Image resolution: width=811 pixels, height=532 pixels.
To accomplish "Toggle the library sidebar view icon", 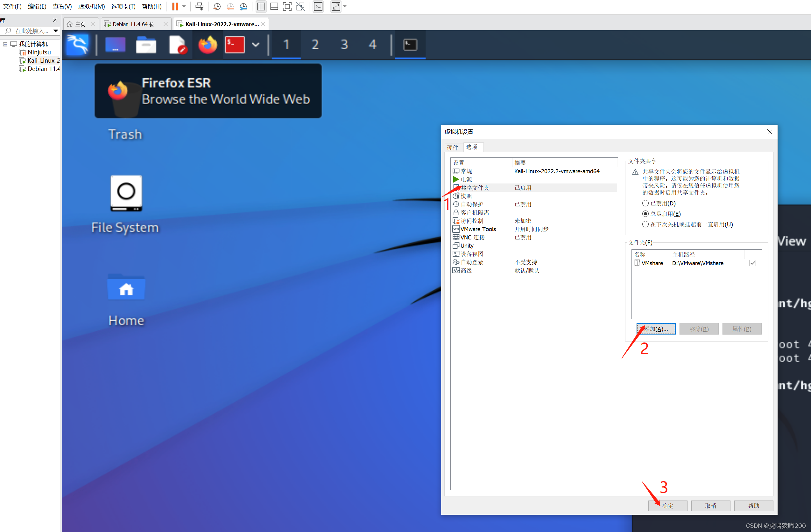I will (x=261, y=6).
